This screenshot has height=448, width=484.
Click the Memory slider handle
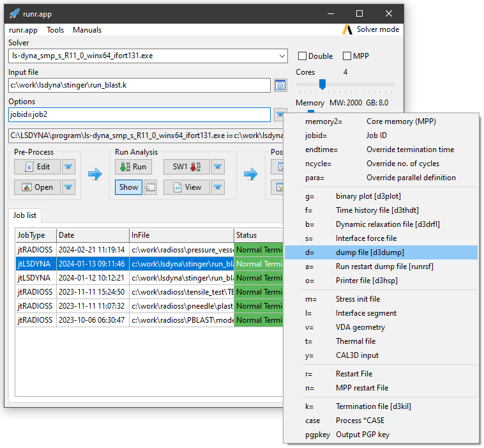(x=311, y=112)
